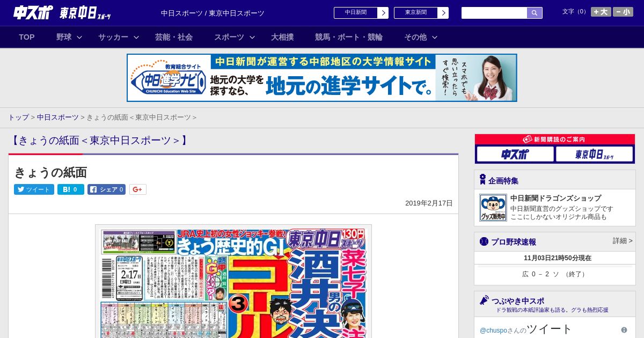Open the 芸能・社会 menu item
The image size is (644, 338).
[x=174, y=37]
